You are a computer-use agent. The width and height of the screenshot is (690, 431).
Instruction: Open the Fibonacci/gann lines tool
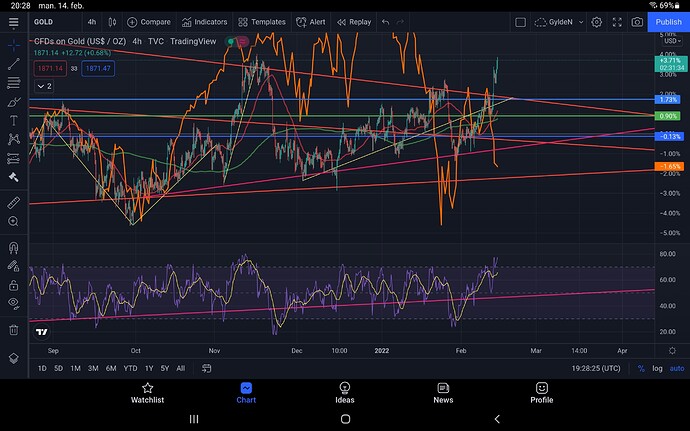14,83
